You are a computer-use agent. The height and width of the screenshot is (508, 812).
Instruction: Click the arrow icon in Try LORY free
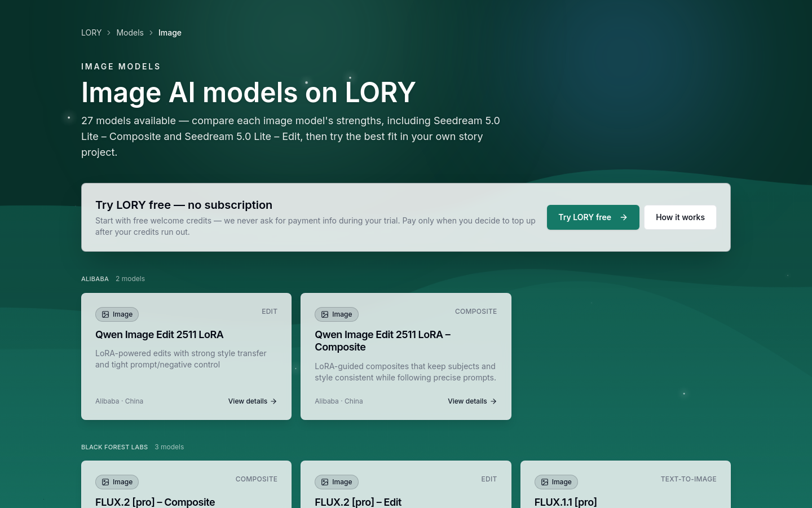click(624, 217)
